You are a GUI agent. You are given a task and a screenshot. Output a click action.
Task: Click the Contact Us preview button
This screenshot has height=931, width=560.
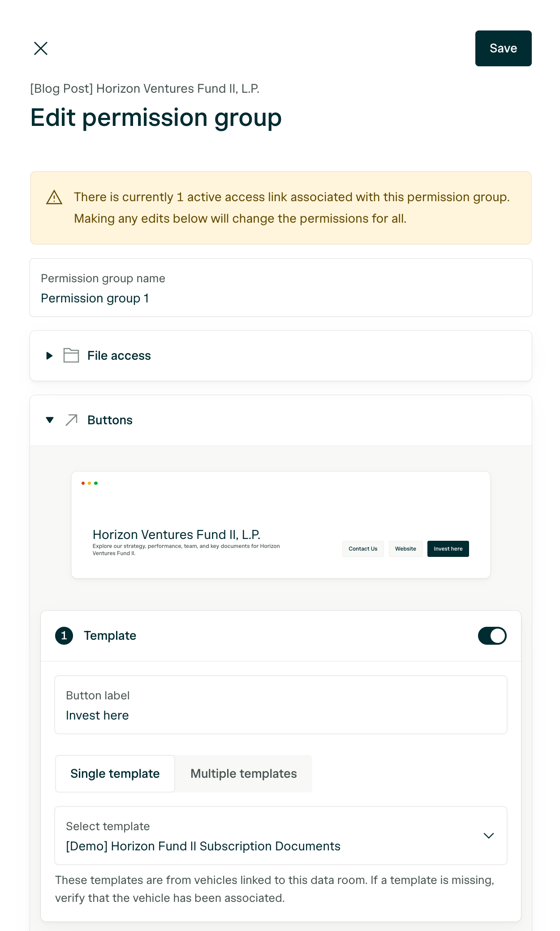[x=363, y=549]
